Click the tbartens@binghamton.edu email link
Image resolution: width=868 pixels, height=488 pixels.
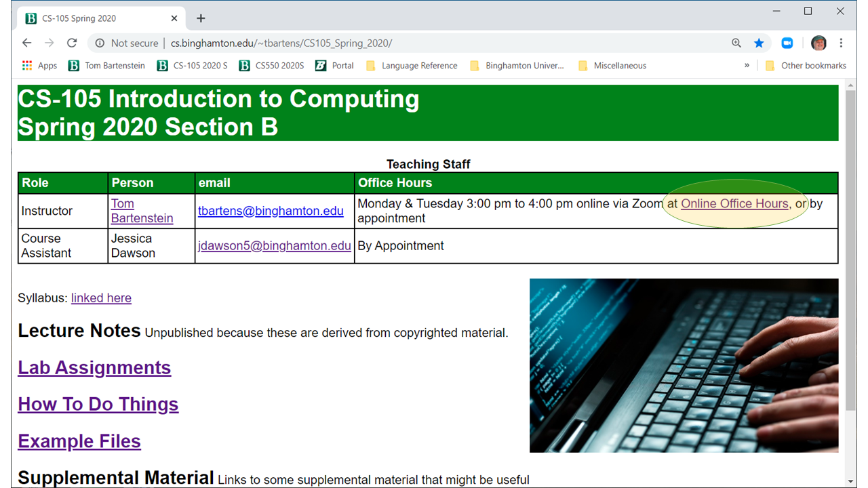coord(271,211)
